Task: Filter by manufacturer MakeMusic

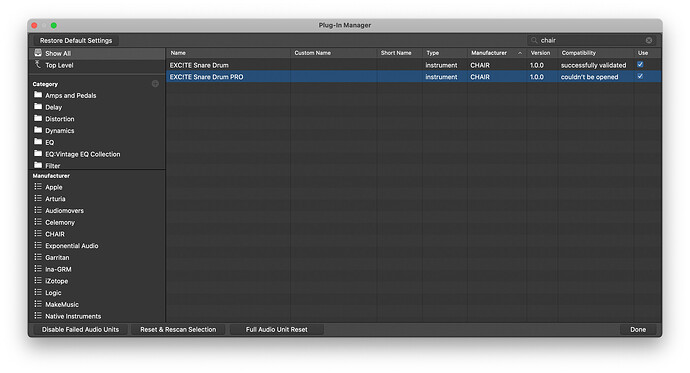Action: pos(97,304)
